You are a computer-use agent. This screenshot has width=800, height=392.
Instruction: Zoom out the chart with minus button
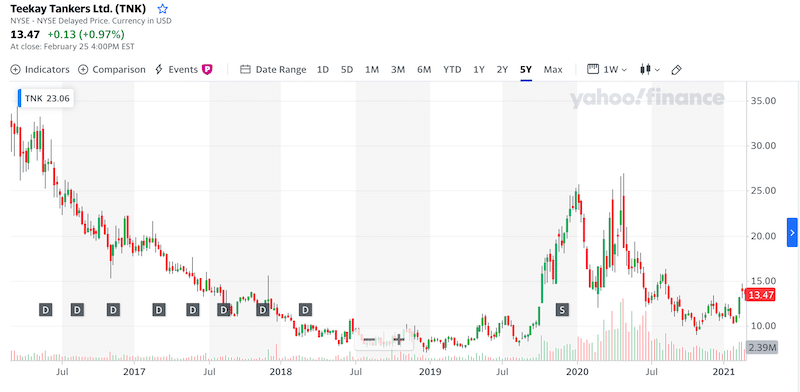pos(369,340)
